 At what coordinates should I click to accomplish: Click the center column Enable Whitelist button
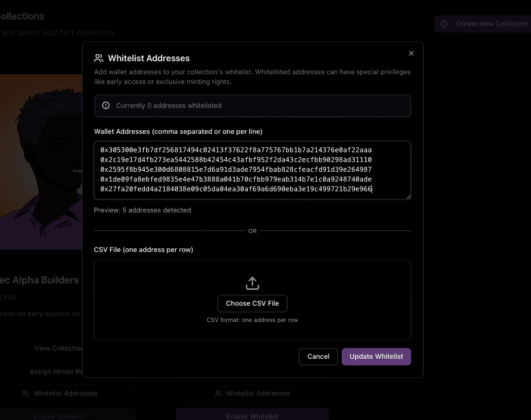tap(252, 416)
